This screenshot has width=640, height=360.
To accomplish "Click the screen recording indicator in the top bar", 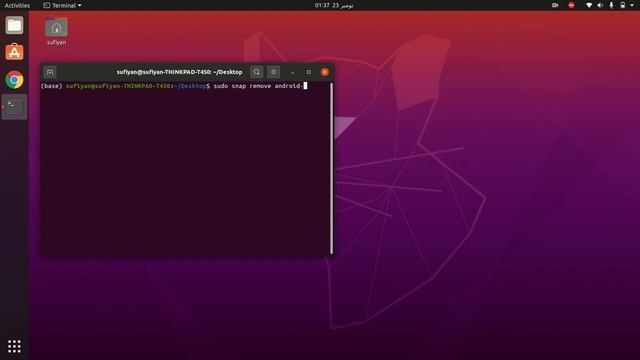I will (x=555, y=5).
